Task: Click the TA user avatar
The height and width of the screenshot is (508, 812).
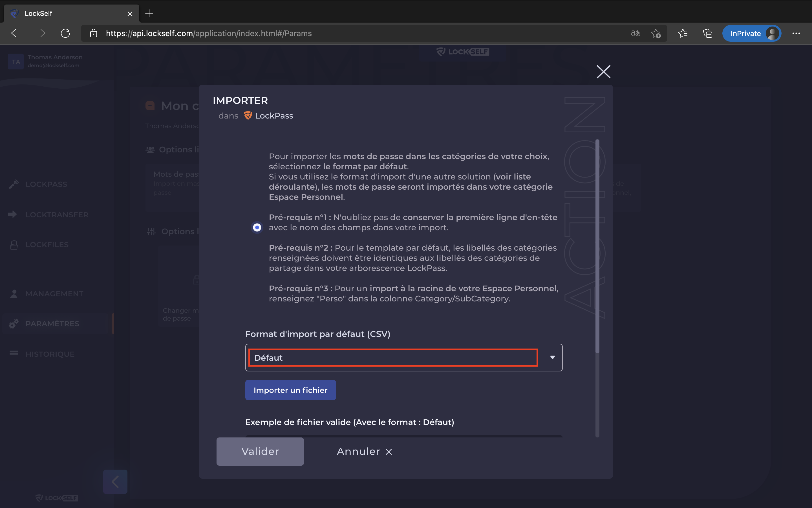Action: 16,62
